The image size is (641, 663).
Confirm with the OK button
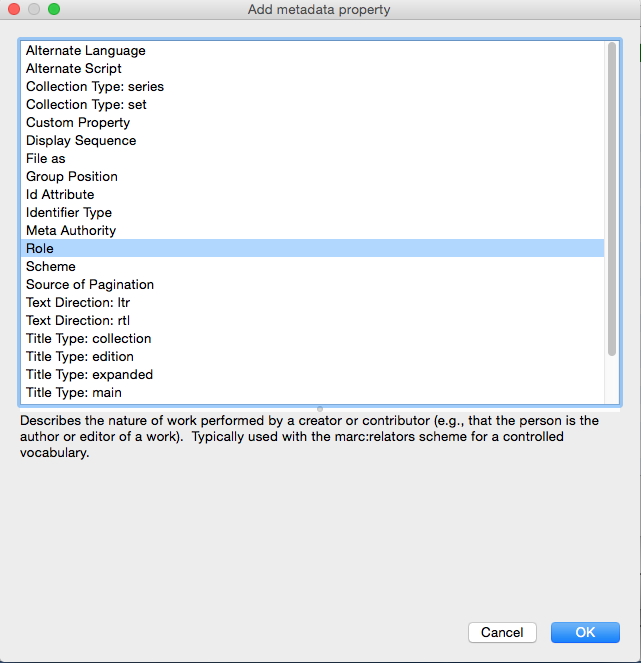[585, 632]
